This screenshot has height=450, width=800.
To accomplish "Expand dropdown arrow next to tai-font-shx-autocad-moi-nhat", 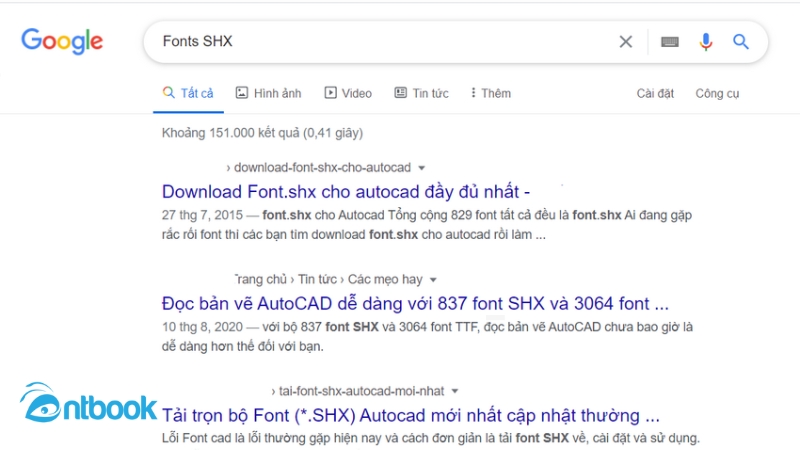I will 455,391.
